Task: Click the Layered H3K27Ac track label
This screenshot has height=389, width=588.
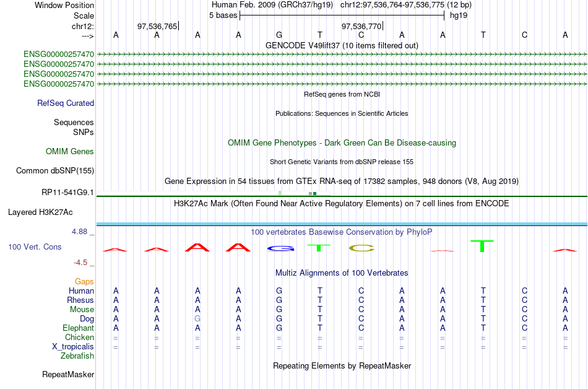Action: 40,212
